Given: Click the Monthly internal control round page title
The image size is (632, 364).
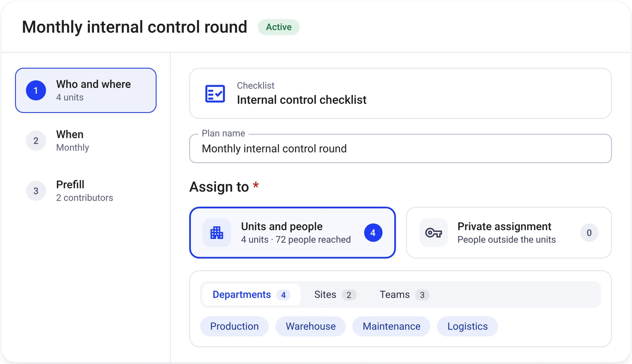Looking at the screenshot, I should click(135, 27).
